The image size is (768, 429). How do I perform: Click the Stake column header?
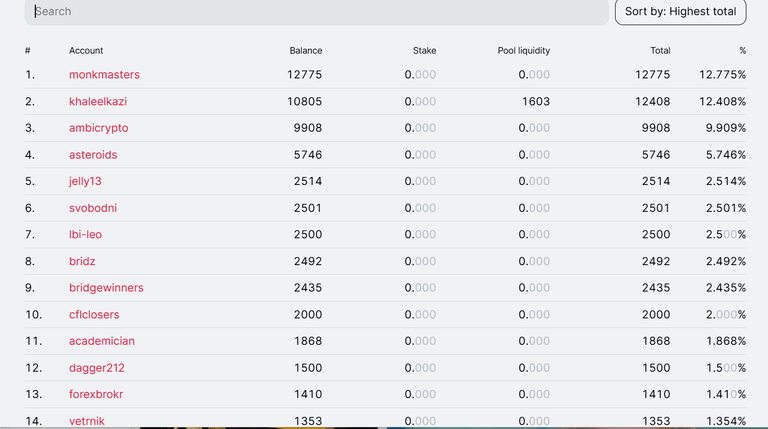424,50
